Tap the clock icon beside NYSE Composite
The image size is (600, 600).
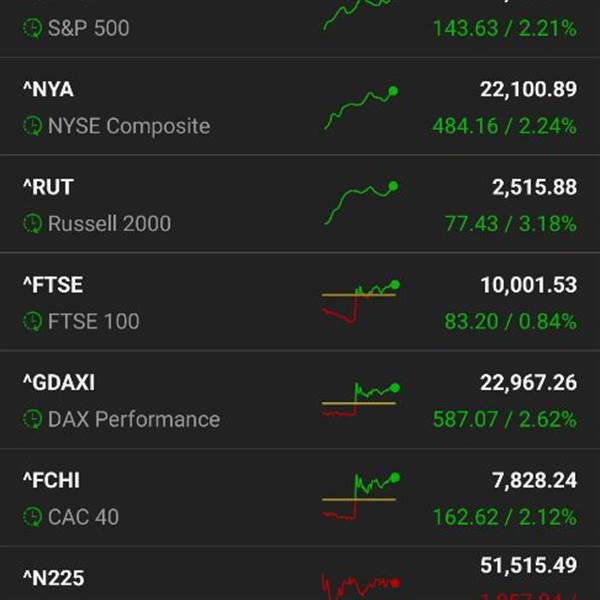pos(33,126)
